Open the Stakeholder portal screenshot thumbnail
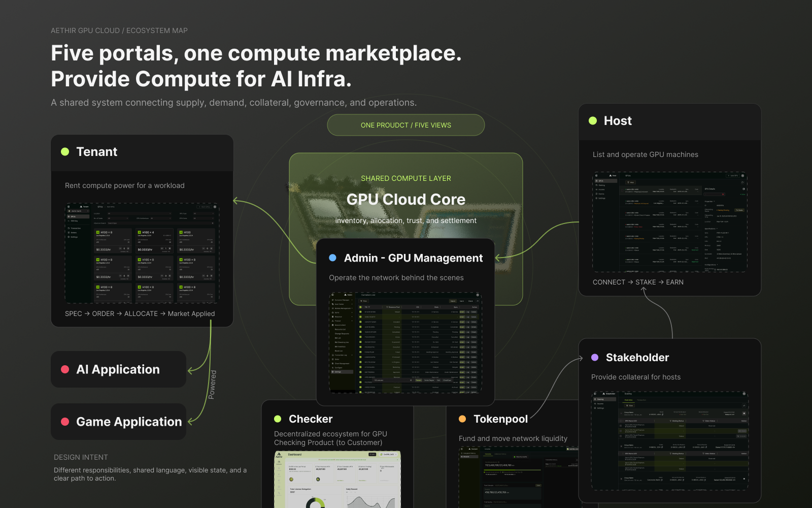812x508 pixels. point(670,440)
